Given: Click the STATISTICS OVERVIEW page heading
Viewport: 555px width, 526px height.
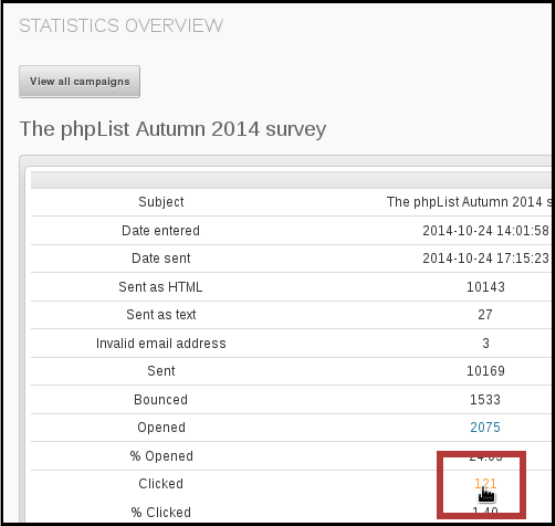Looking at the screenshot, I should pos(121,25).
